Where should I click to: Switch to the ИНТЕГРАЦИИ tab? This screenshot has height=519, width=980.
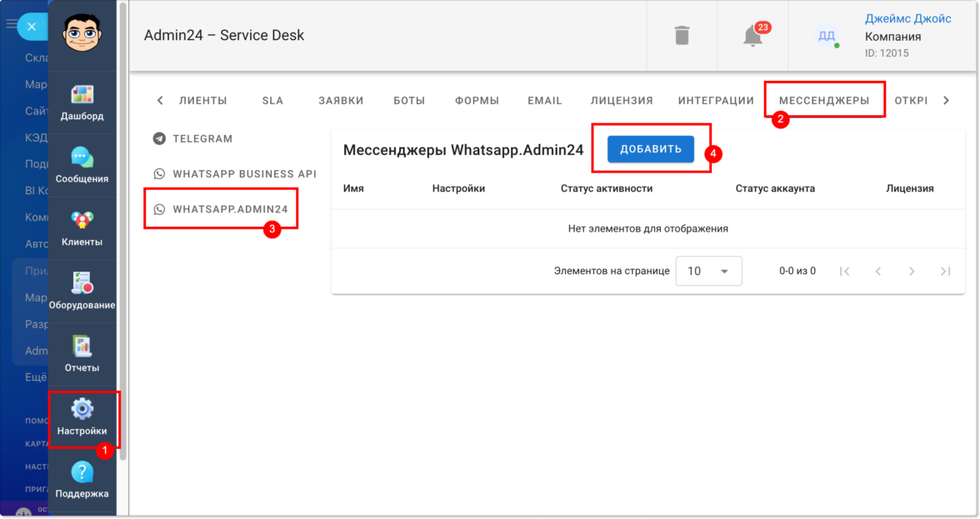click(717, 101)
